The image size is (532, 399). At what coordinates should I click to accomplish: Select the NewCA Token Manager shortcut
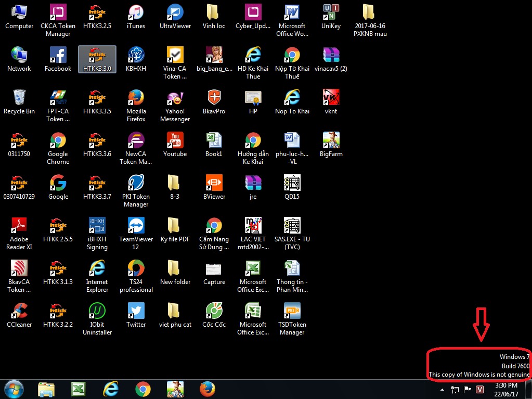[x=136, y=149]
